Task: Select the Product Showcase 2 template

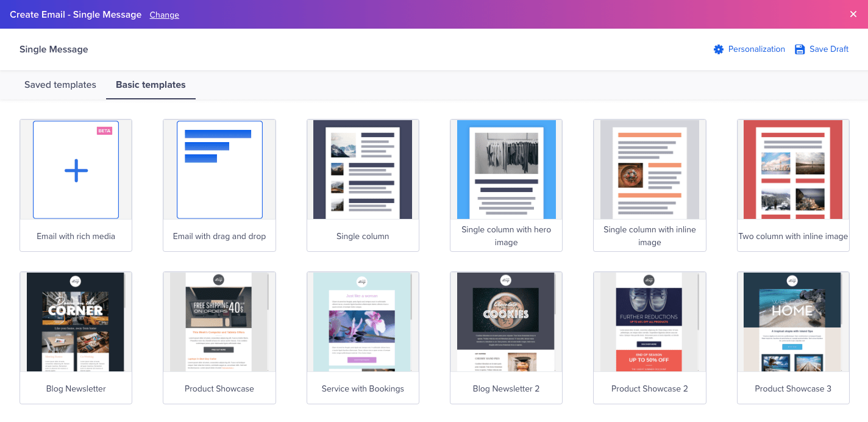Action: coord(649,322)
